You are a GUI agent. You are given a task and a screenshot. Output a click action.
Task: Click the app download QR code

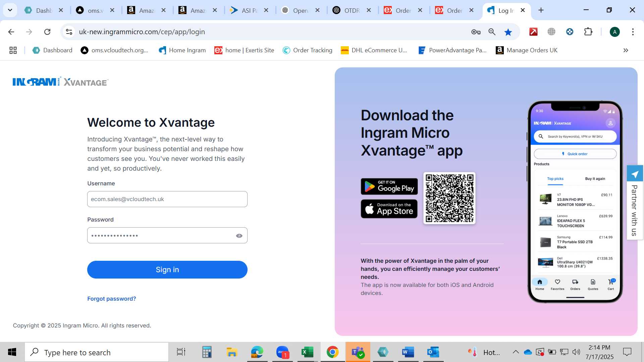(449, 198)
